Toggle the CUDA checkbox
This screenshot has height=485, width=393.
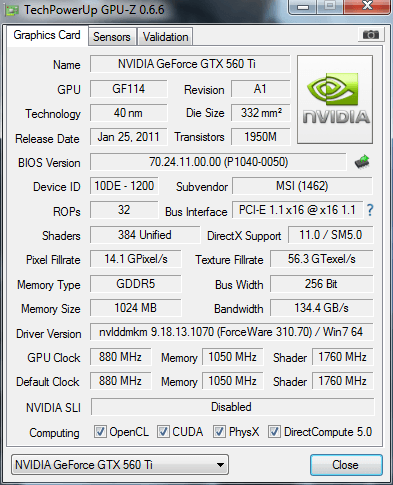163,431
